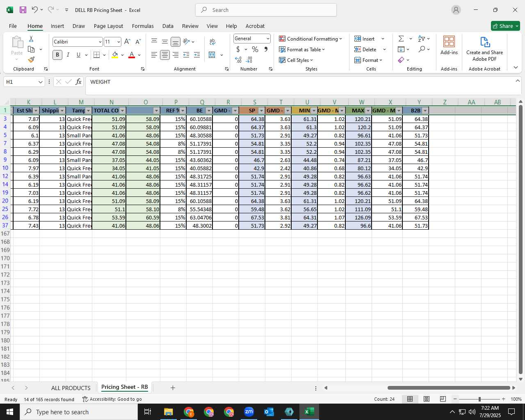Add a new sheet with plus button
Image resolution: width=525 pixels, height=420 pixels.
(x=173, y=388)
